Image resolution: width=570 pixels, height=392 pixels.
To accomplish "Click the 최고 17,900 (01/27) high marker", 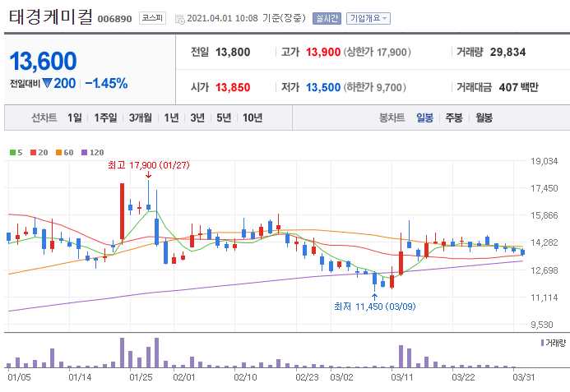I will point(149,165).
